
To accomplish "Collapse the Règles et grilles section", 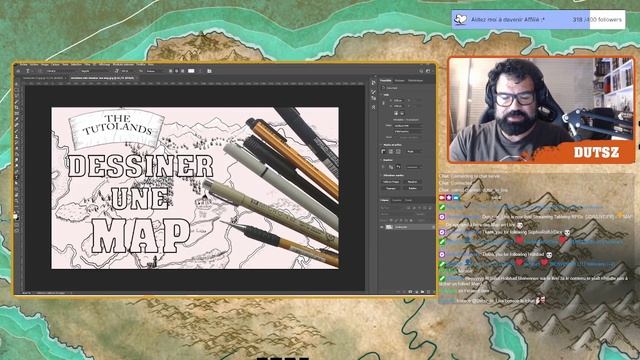I will point(381,144).
